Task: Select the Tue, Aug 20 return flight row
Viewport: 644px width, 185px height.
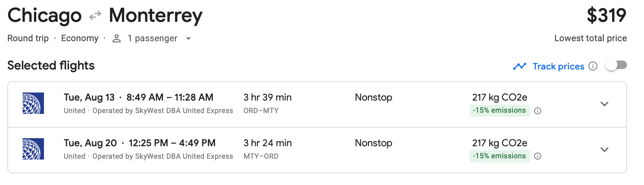Action: (299, 150)
